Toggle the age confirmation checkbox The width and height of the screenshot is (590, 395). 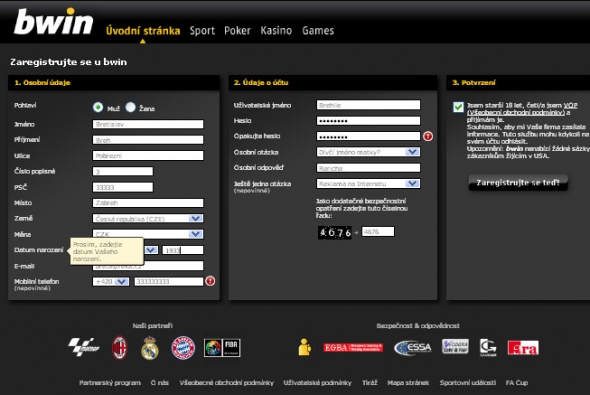458,107
